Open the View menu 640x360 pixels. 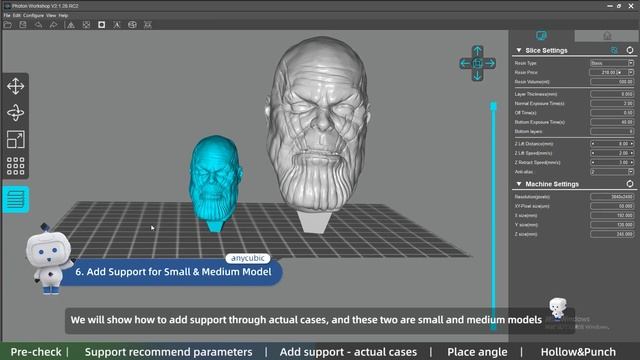[x=51, y=16]
